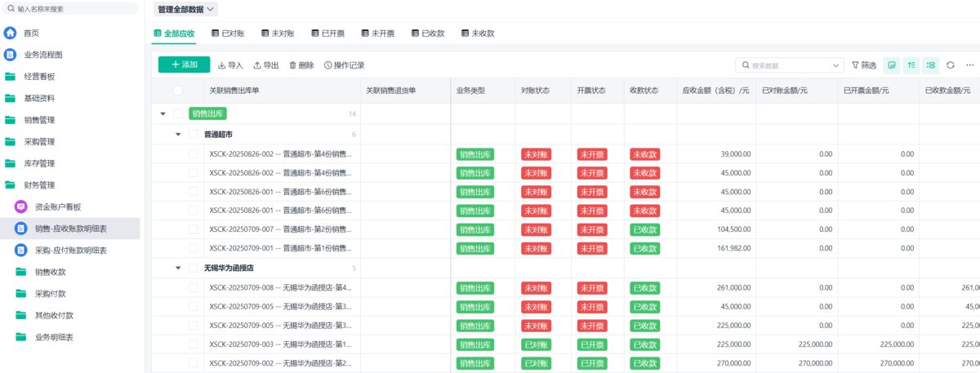
Task: Check the row with amount 39,000.00
Action: click(194, 153)
